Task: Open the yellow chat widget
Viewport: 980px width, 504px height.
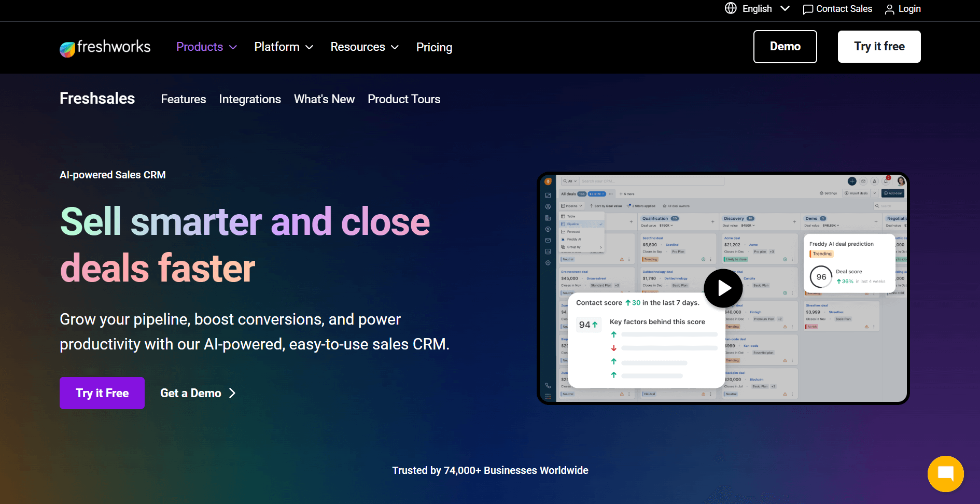Action: pos(945,473)
